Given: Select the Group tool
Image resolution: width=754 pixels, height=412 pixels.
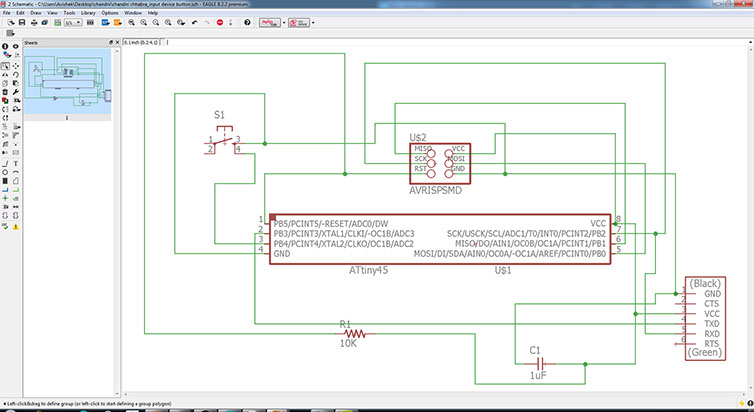Looking at the screenshot, I should tap(5, 66).
